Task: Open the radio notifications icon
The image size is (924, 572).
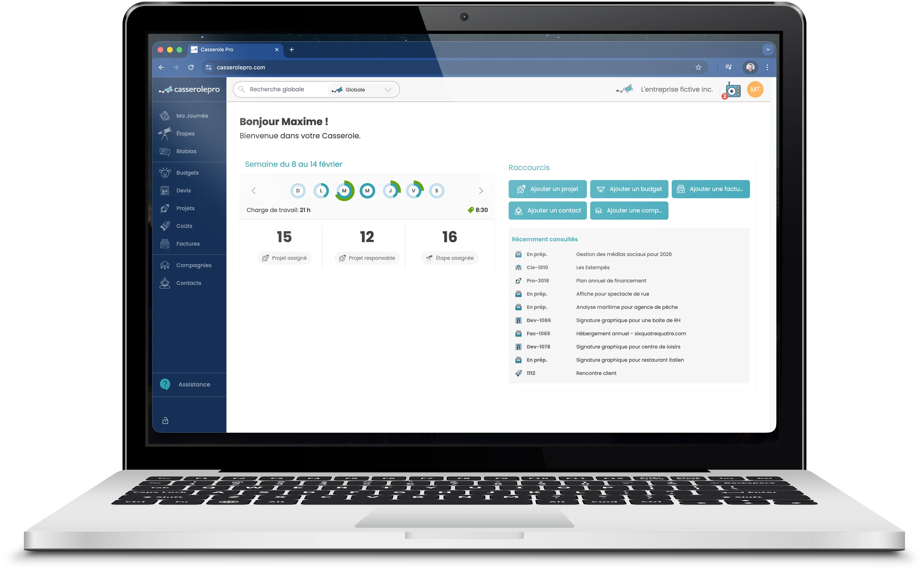Action: tap(733, 90)
